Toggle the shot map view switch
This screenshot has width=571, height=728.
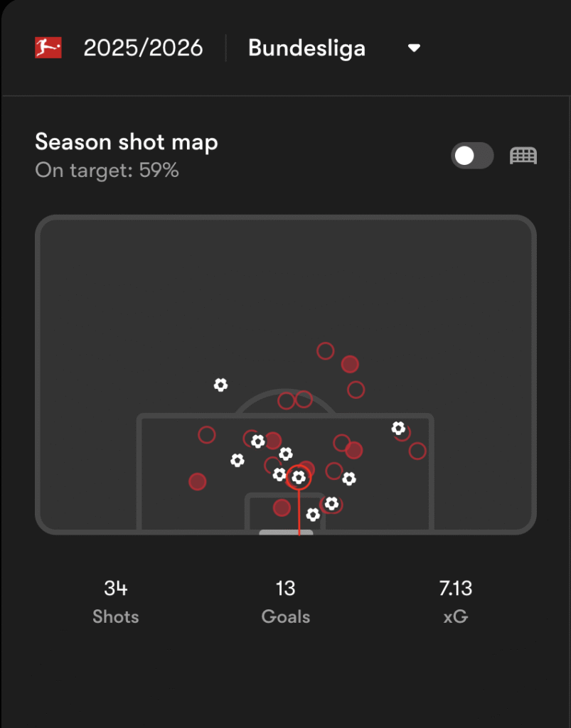(x=472, y=156)
